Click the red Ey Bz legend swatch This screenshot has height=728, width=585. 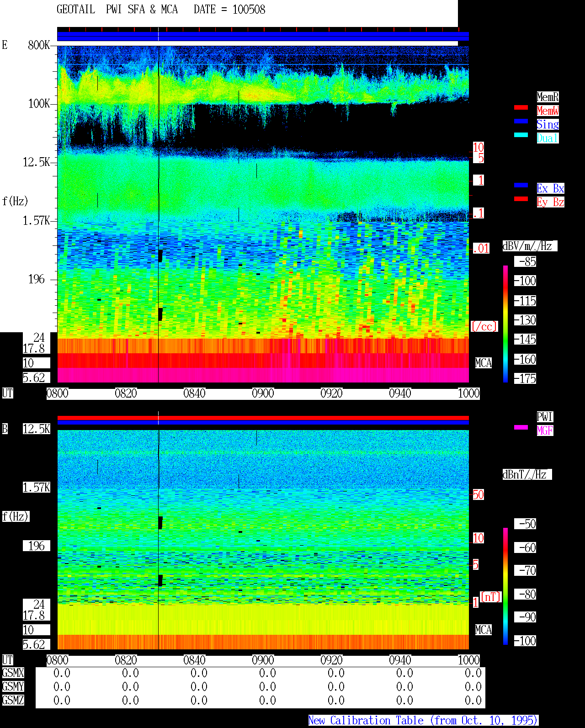tap(521, 199)
